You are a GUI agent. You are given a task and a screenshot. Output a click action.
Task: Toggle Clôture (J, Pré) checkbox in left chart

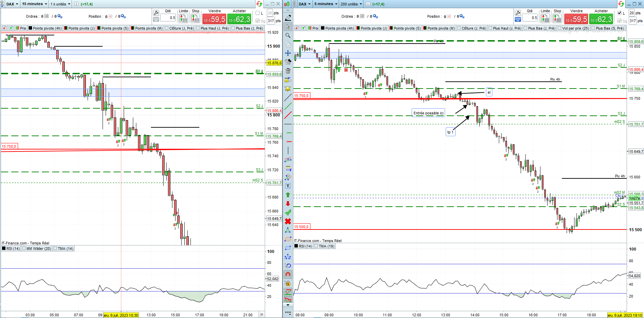pos(167,28)
